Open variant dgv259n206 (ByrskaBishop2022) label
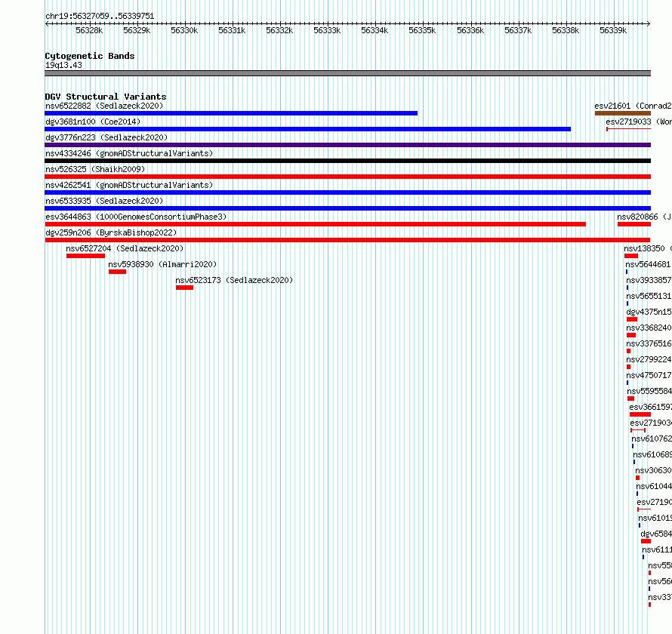The width and height of the screenshot is (672, 634). click(111, 232)
